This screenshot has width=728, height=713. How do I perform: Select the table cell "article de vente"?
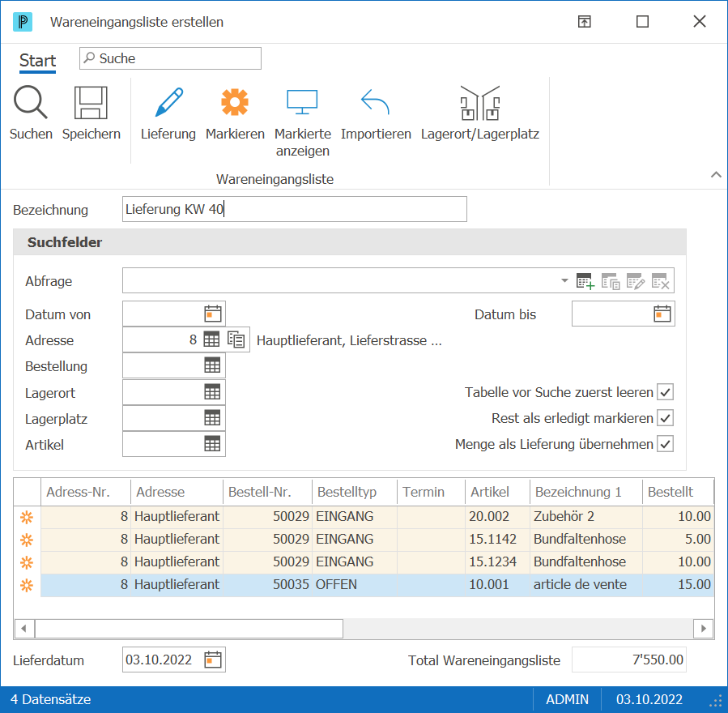click(x=586, y=585)
